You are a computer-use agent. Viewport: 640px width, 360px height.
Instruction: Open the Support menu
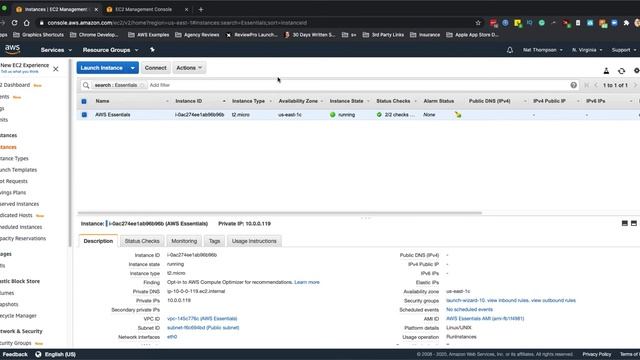click(624, 50)
